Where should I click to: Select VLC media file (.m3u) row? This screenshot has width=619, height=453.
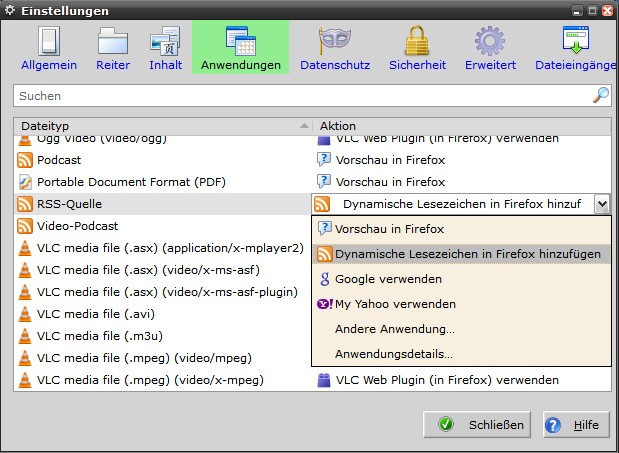(x=163, y=336)
